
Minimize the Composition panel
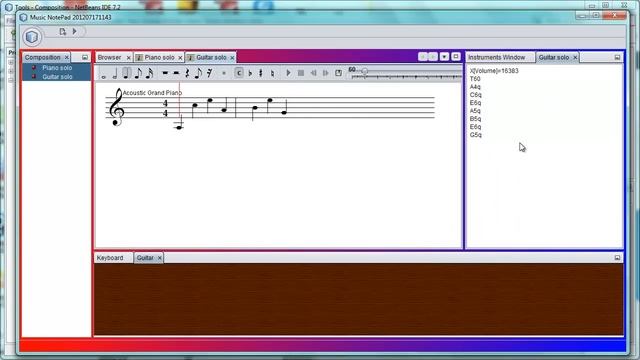(x=85, y=58)
